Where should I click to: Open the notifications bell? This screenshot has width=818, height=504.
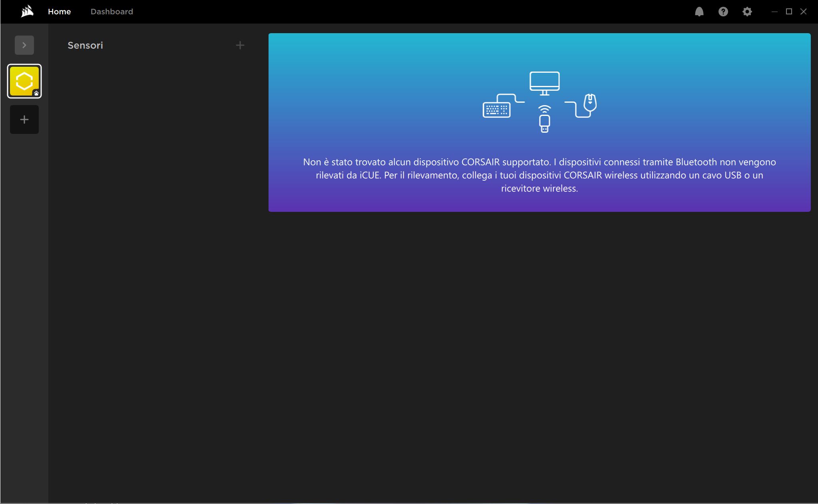(699, 12)
